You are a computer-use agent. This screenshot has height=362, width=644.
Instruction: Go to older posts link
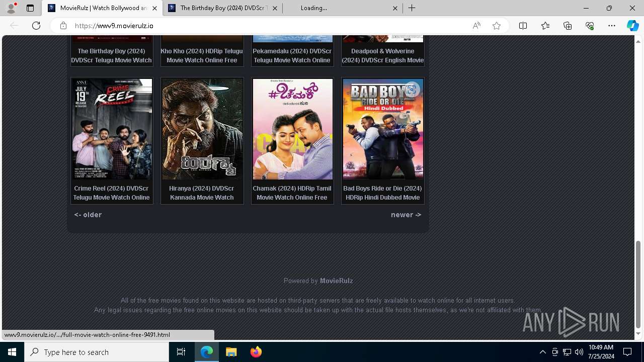click(88, 215)
